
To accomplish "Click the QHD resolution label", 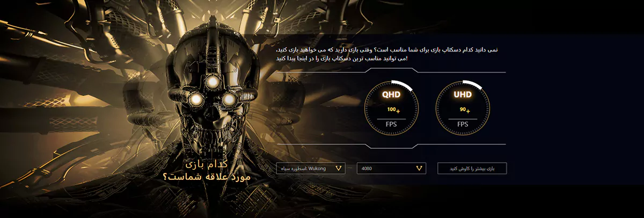I will pyautogui.click(x=391, y=95).
